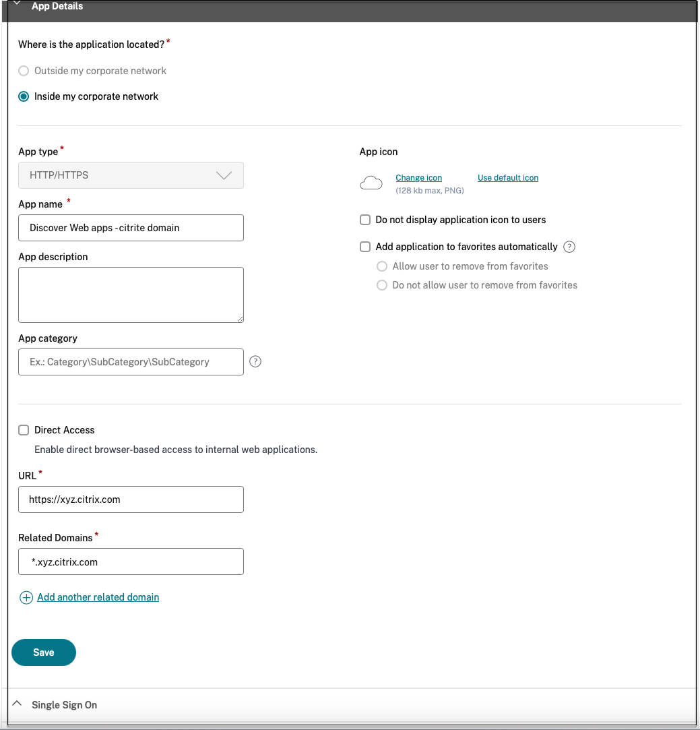Screen dimensions: 700x730
Task: Enable the Direct Access checkbox
Action: click(24, 430)
